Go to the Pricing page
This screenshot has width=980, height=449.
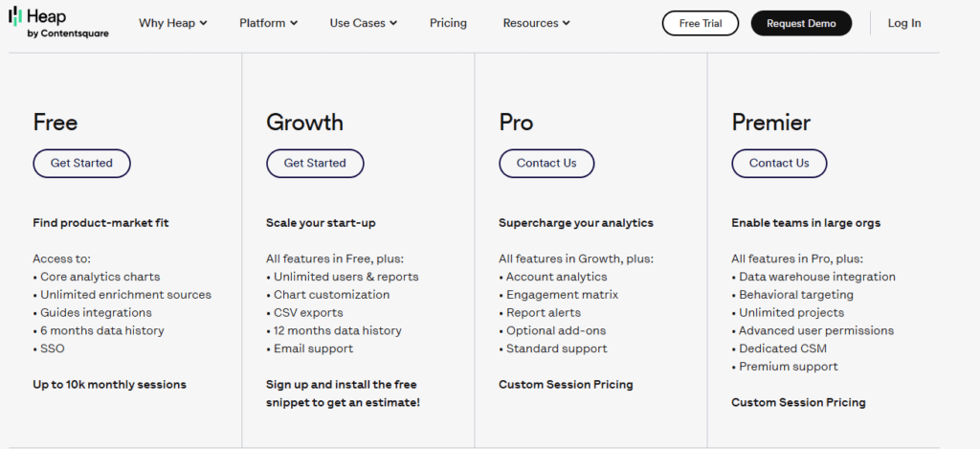point(448,23)
